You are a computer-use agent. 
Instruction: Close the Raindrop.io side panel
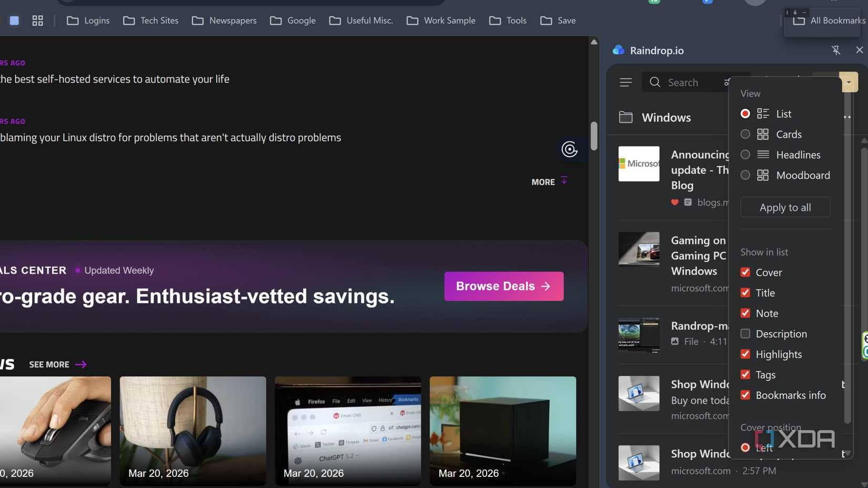point(860,50)
